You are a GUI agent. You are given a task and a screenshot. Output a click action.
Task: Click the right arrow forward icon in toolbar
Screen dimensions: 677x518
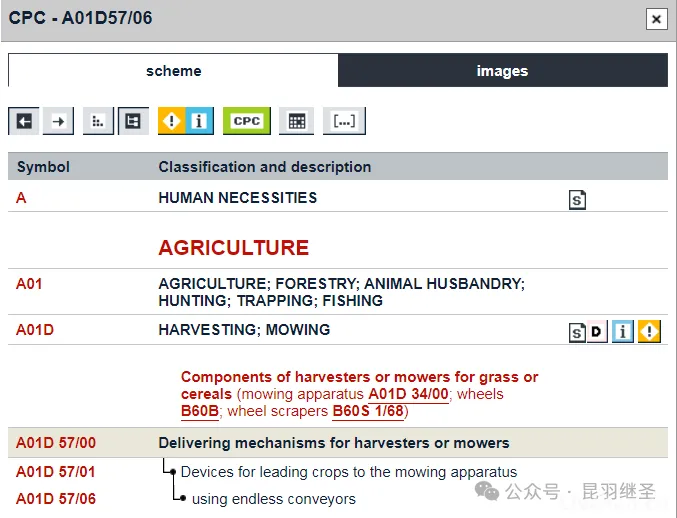coord(58,121)
